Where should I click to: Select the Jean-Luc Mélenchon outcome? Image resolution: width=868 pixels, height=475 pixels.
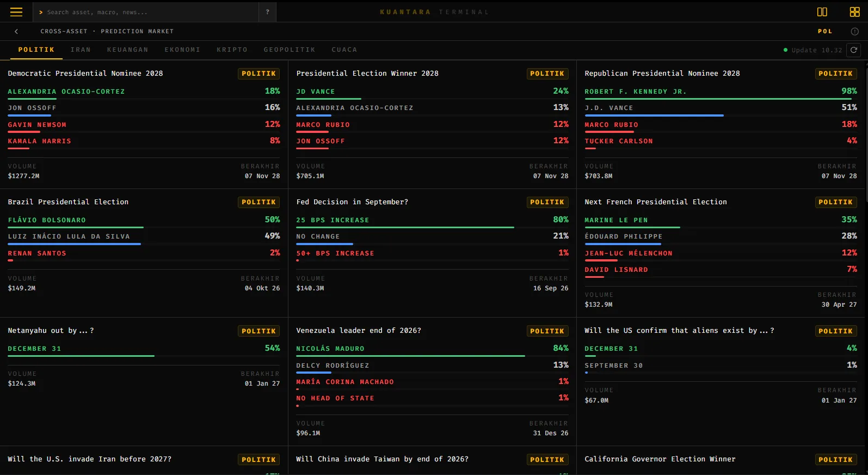click(x=721, y=254)
